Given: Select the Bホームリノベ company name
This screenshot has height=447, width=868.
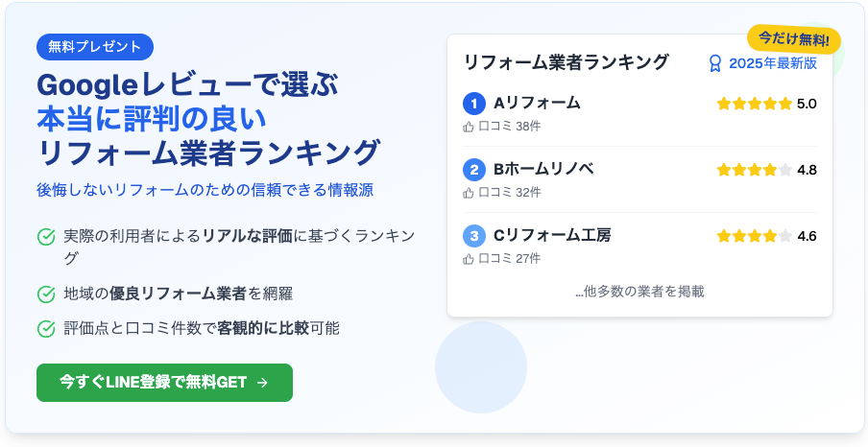Looking at the screenshot, I should [543, 169].
